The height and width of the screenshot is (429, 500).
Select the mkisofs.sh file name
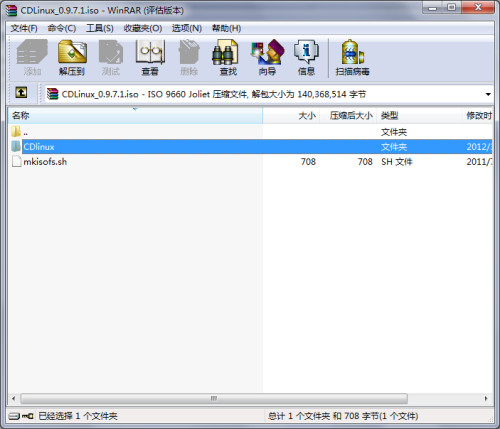[x=45, y=162]
